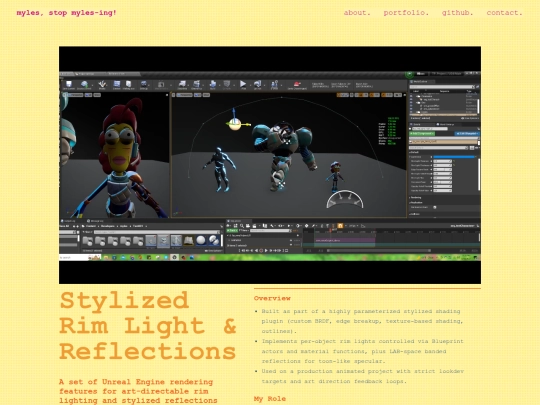
Task: Click the Play icon in Unreal toolbar
Action: tap(243, 84)
